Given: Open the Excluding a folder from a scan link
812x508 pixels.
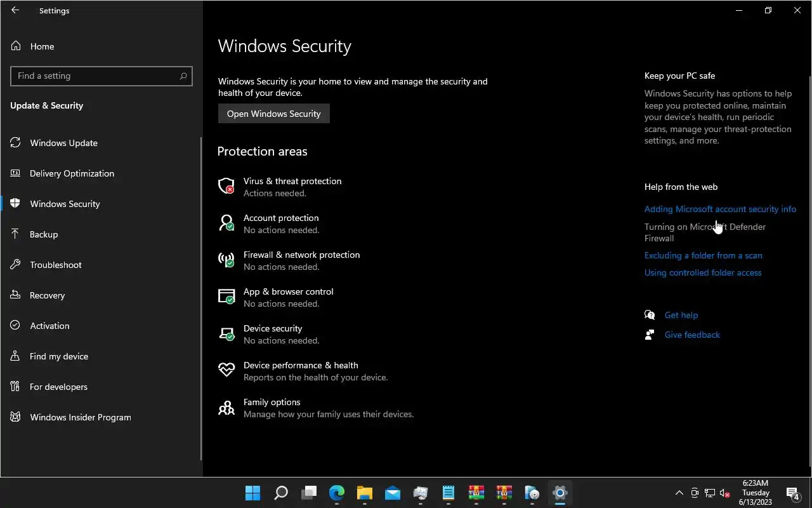Looking at the screenshot, I should tap(704, 255).
